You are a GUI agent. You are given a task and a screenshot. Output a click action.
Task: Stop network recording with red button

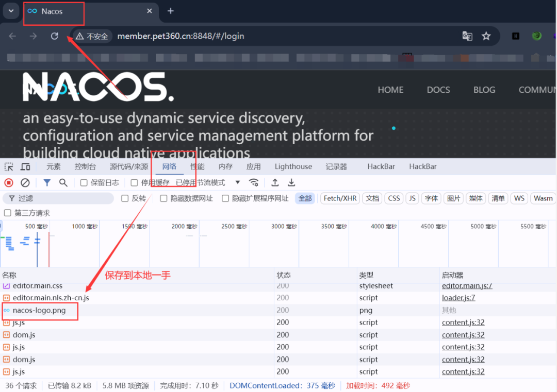pos(9,183)
